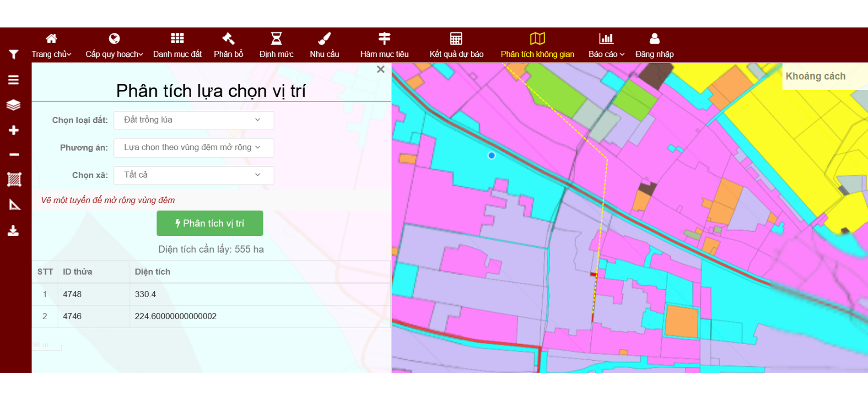Open the map layers stack icon
This screenshot has height=412, width=868.
point(14,105)
